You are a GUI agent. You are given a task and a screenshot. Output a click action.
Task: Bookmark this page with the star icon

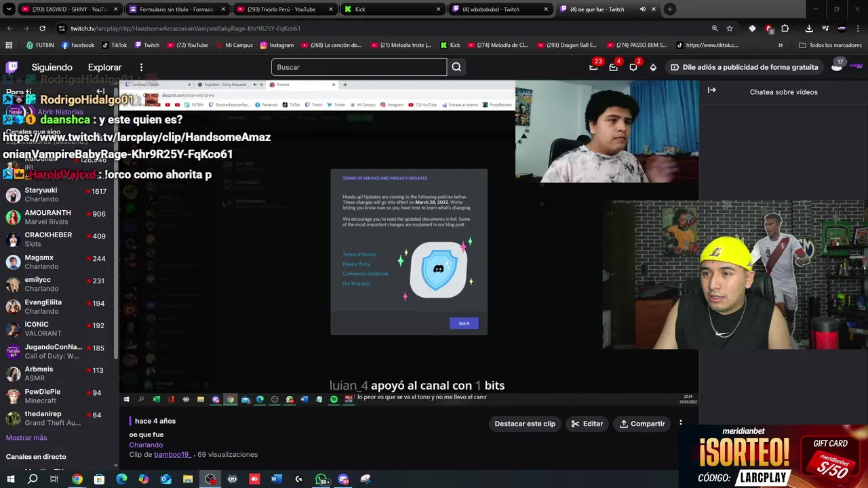pos(730,28)
